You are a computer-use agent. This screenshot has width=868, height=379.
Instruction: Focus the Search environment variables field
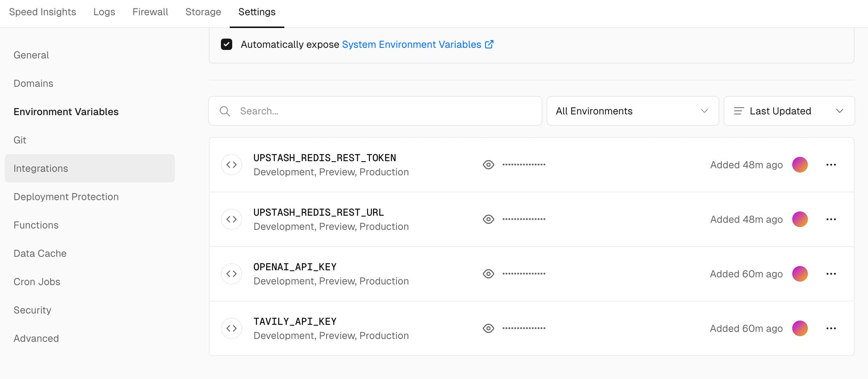375,111
